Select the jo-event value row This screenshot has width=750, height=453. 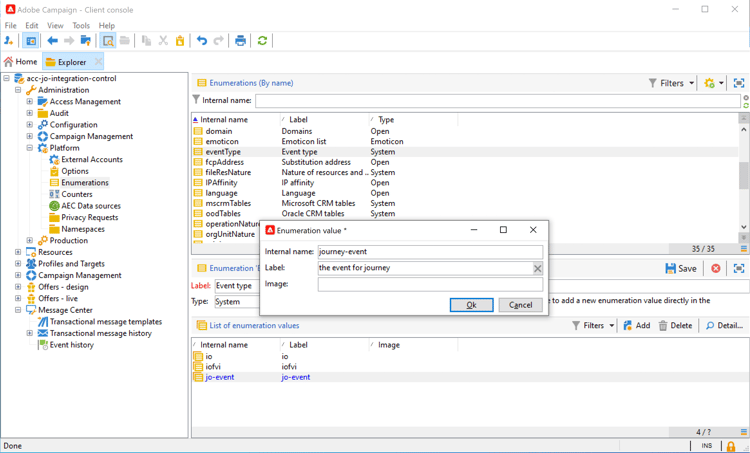(470, 377)
